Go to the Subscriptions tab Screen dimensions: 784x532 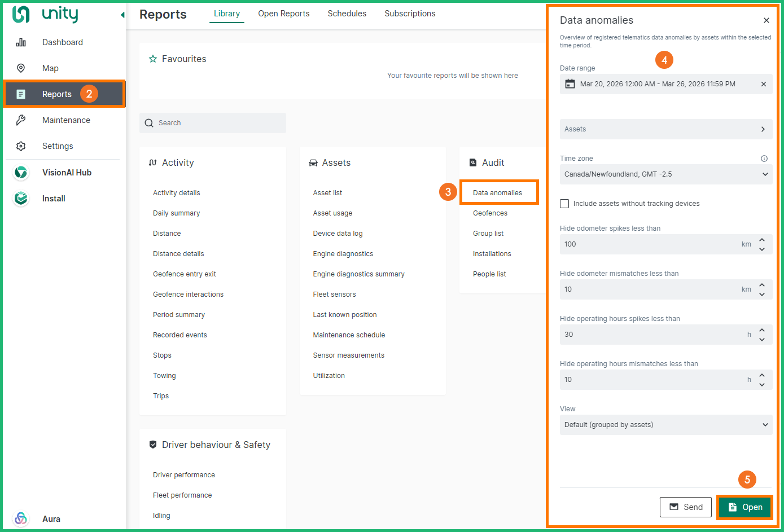[x=410, y=14]
